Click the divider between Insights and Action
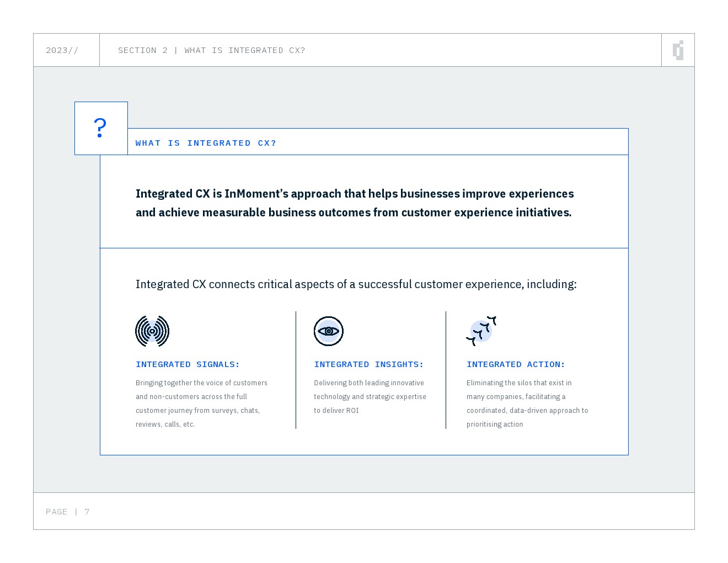The height and width of the screenshot is (563, 728). tap(446, 370)
